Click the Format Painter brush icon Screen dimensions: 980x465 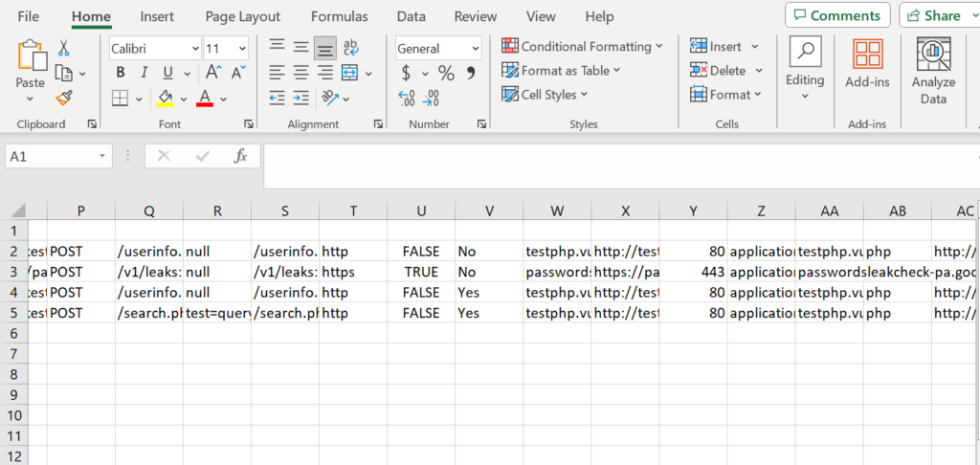64,98
